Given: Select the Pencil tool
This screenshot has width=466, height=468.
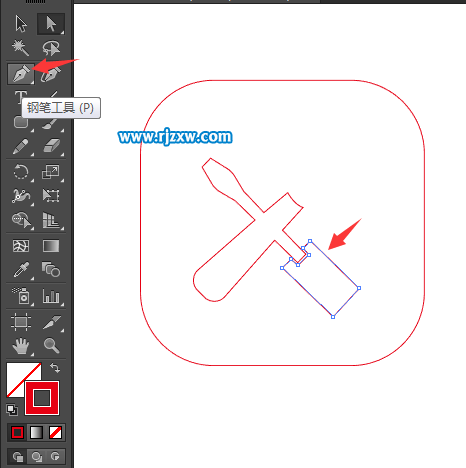Looking at the screenshot, I should coord(21,147).
